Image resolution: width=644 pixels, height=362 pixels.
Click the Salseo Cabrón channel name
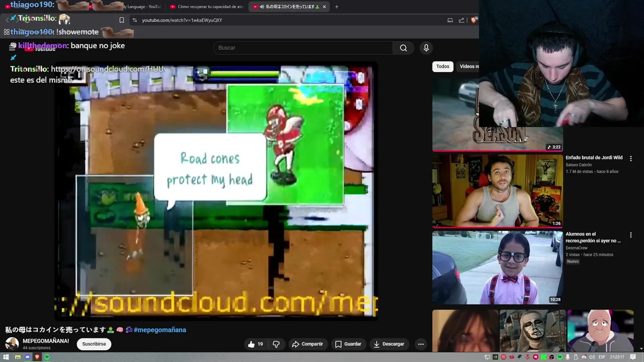(579, 165)
